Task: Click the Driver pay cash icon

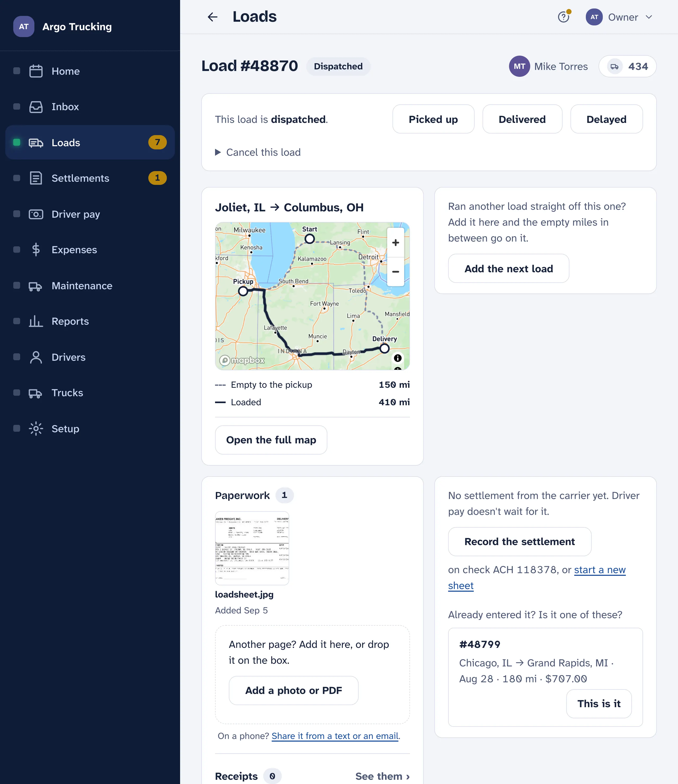Action: tap(36, 214)
